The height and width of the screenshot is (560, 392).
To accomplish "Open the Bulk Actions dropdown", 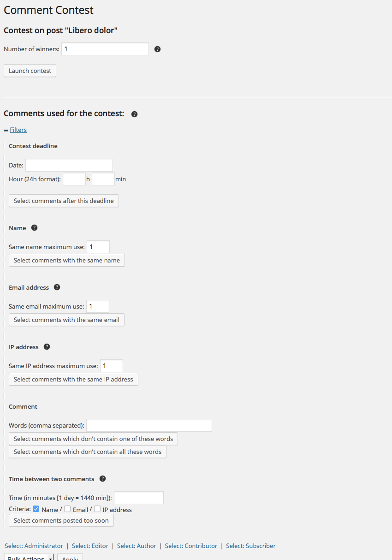I will pos(29,557).
